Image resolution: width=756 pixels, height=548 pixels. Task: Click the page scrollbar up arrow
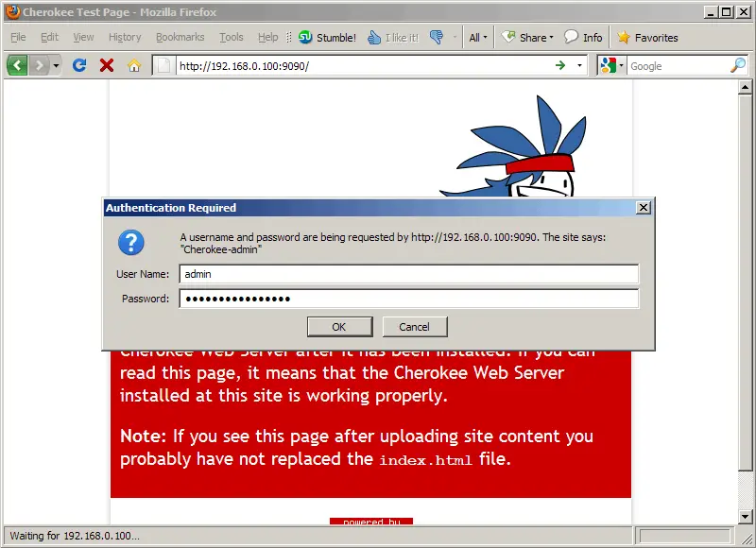coord(745,87)
